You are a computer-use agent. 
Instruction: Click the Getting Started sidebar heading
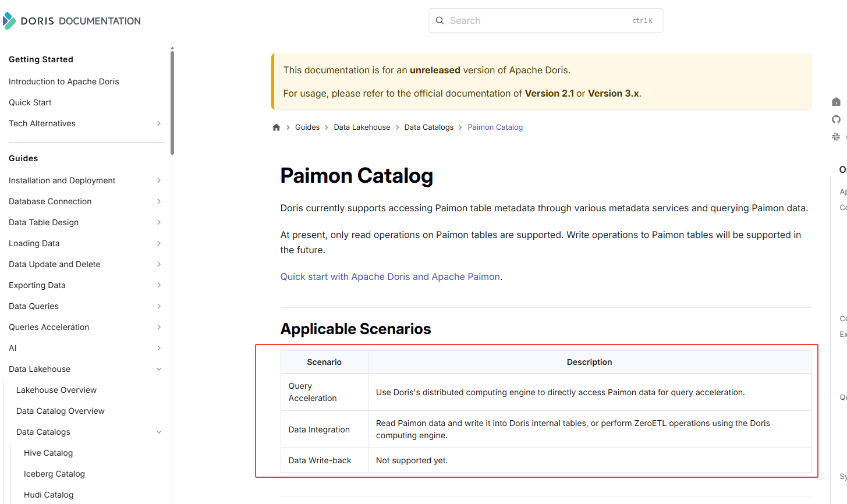tap(41, 59)
